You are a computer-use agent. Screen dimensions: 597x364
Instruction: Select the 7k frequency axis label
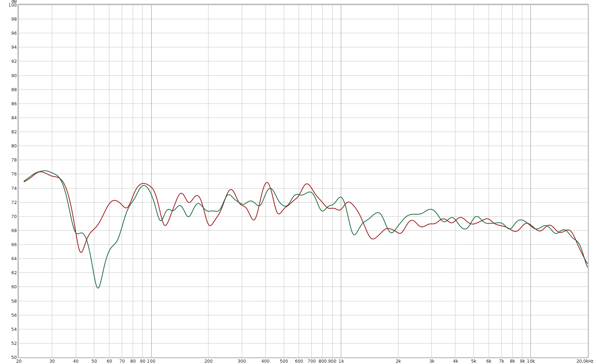tap(501, 361)
